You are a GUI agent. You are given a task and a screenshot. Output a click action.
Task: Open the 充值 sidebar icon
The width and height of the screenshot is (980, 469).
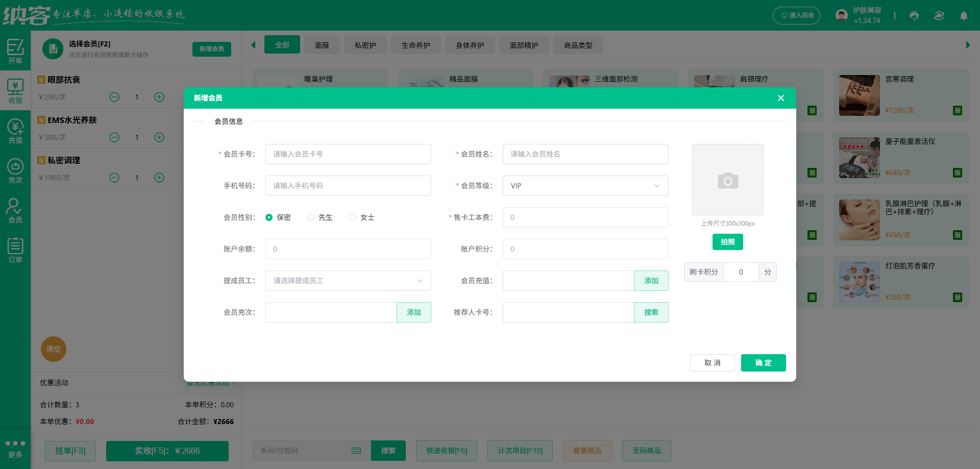pyautogui.click(x=15, y=131)
